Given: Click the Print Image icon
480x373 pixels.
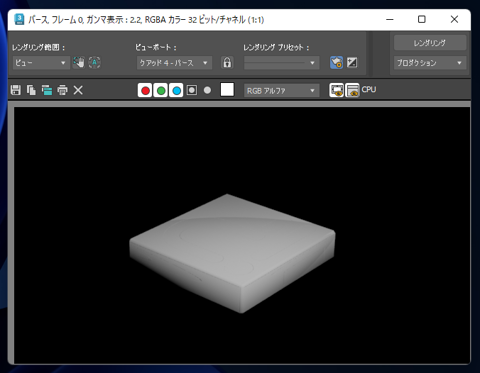Looking at the screenshot, I should (x=62, y=90).
